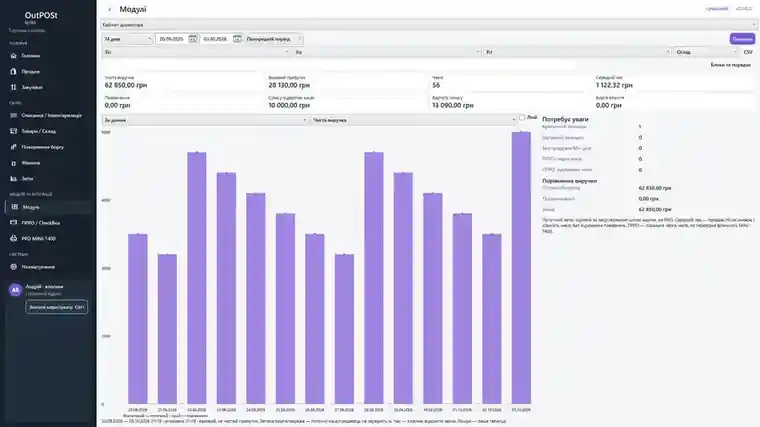Click the Блоки та порядок link
This screenshot has width=760, height=427.
point(730,65)
